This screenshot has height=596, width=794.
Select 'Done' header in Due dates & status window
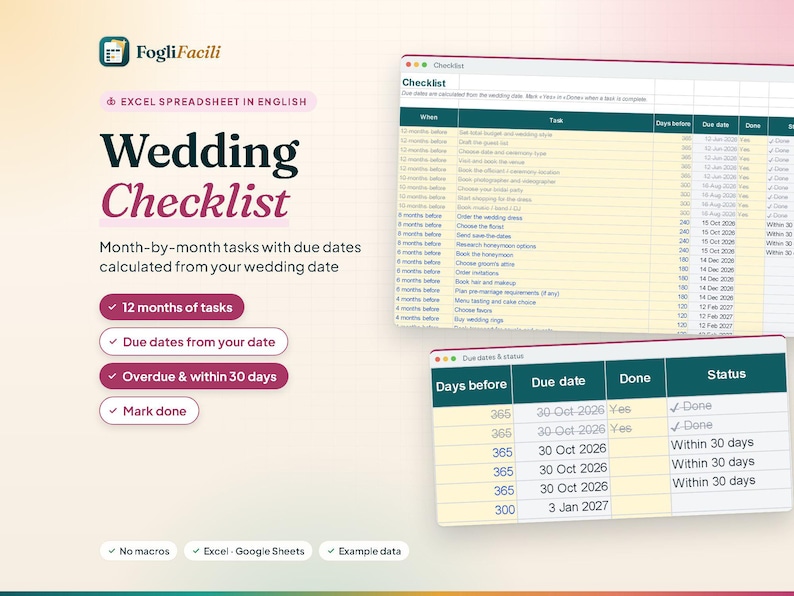(x=635, y=378)
